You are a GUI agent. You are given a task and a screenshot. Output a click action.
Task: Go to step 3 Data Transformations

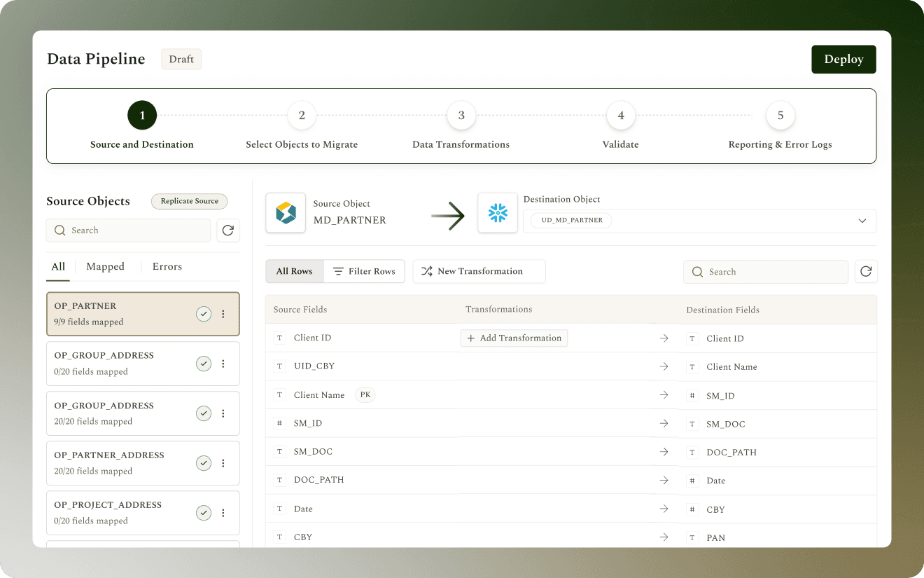[x=461, y=125]
